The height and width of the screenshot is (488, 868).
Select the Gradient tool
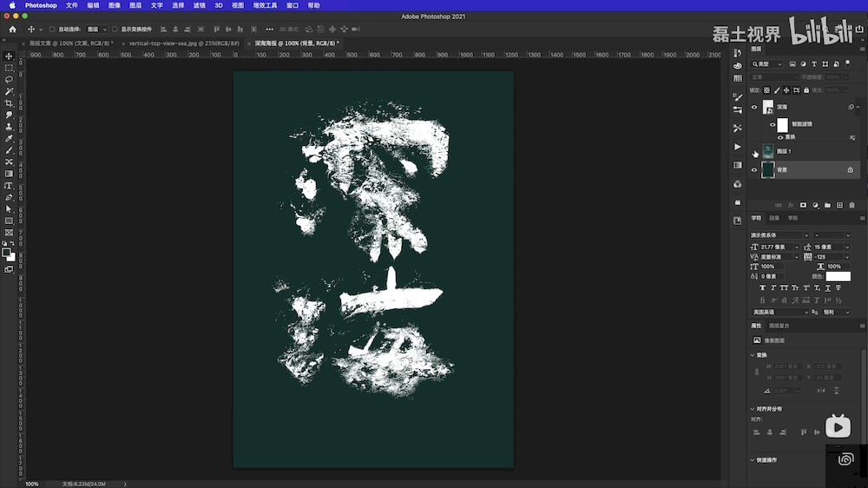click(x=9, y=174)
